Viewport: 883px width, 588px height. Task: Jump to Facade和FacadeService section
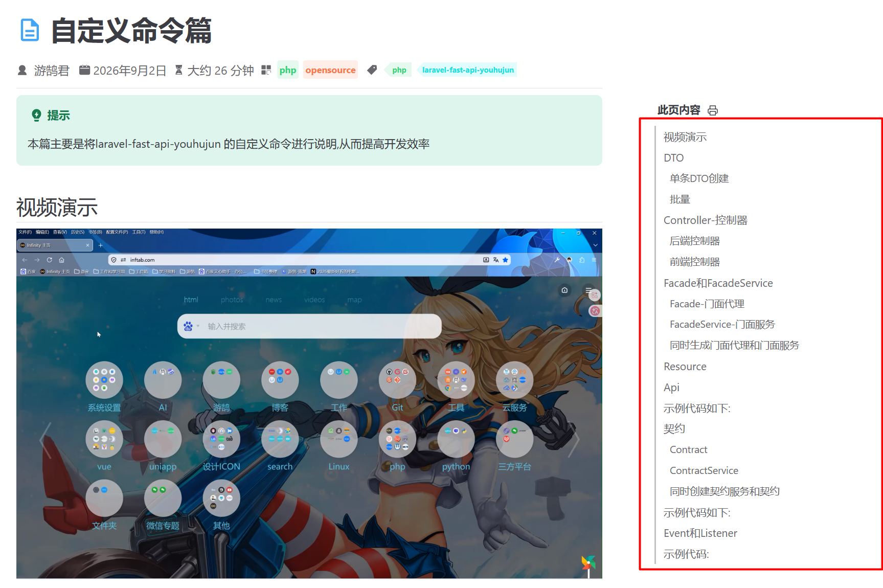[x=718, y=283]
